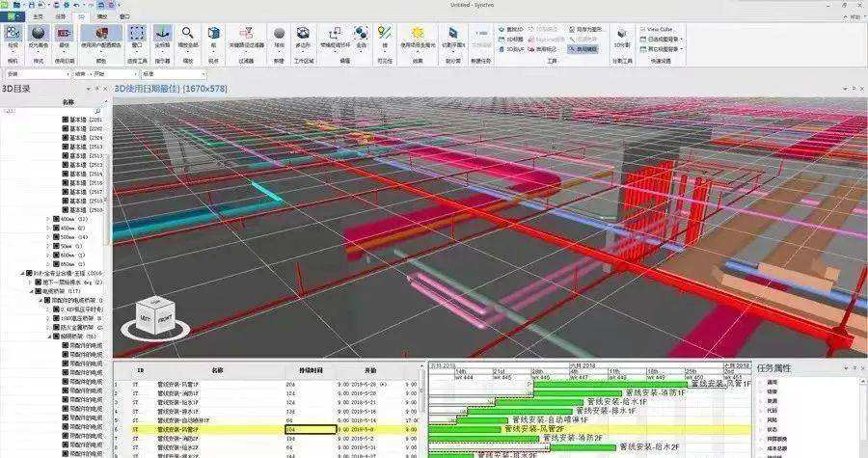The width and height of the screenshot is (868, 458).
Task: Toggle checkbox for 500mm tree item
Action: coord(57,236)
